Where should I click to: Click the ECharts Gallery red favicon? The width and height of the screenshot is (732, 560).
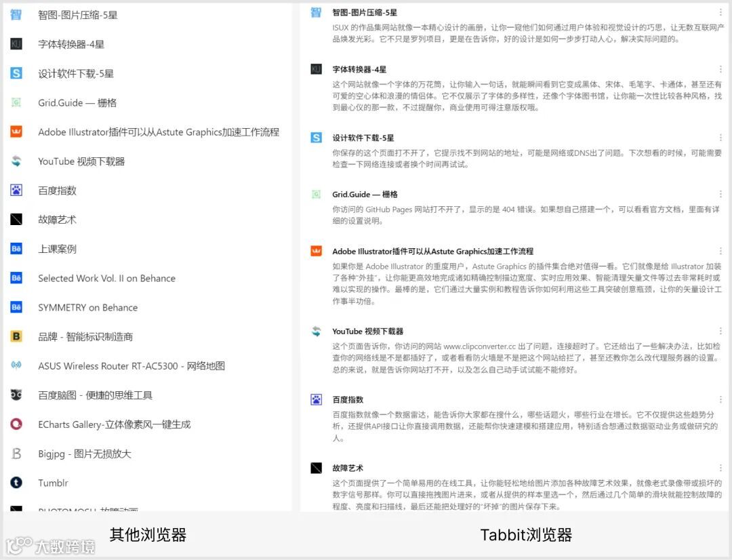[16, 424]
